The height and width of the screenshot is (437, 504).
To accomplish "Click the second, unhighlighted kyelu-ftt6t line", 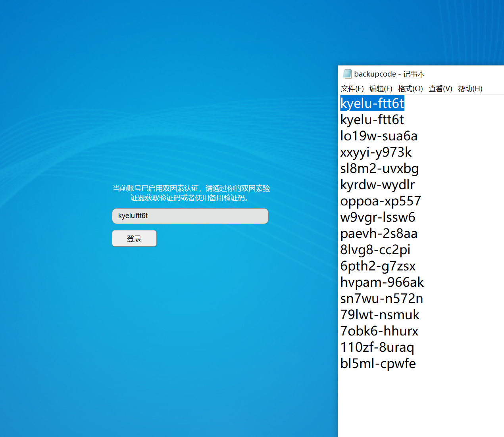I will [x=372, y=119].
